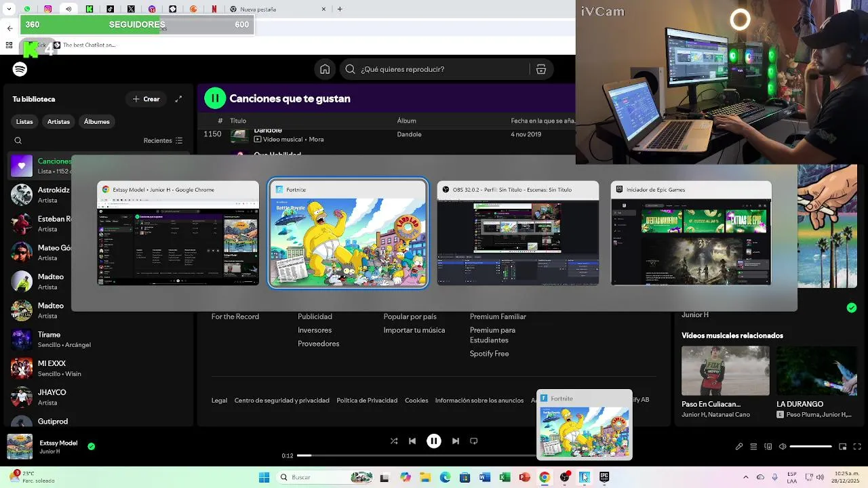Screen dimensions: 868x488
Task: Open the 'Política de Privacidad' footer link
Action: click(367, 401)
